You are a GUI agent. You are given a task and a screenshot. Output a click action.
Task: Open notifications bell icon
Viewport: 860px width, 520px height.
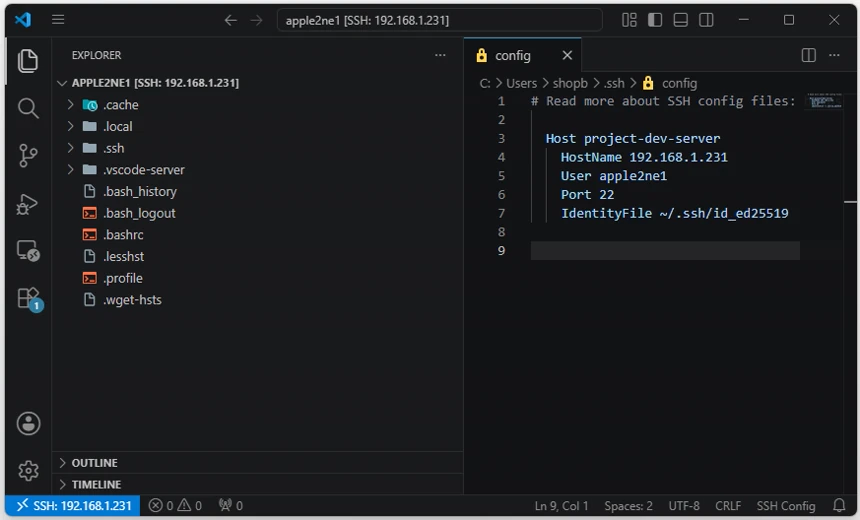839,506
